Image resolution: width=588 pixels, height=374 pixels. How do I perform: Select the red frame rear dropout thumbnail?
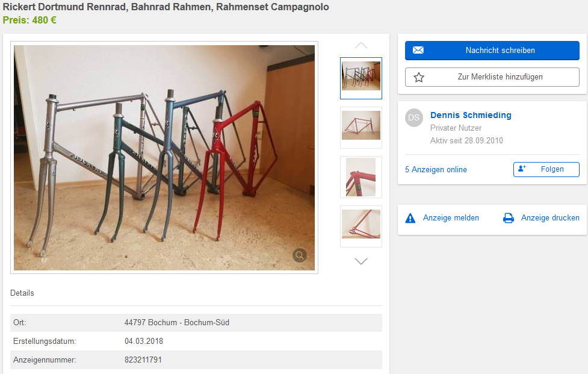coord(361,226)
